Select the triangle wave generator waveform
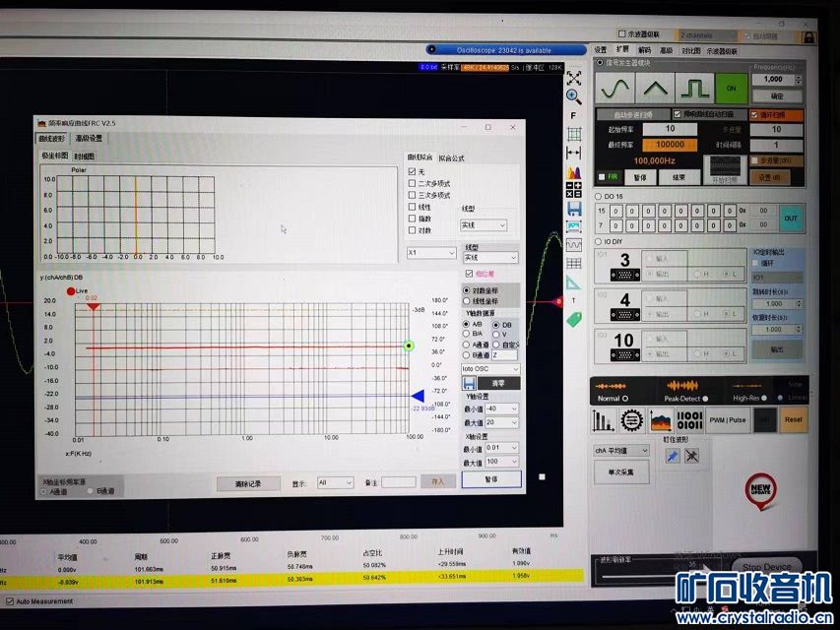Viewport: 840px width, 630px height. [655, 88]
